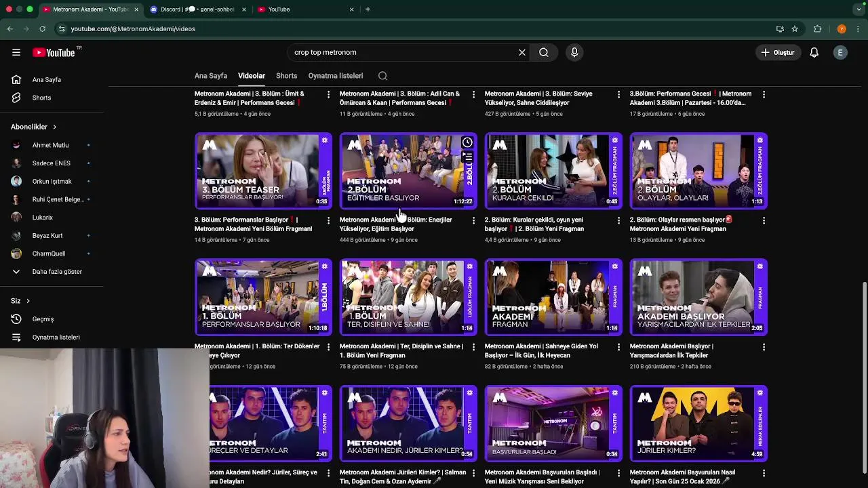Open the YouTube hamburger guide menu
Image resolution: width=868 pixels, height=488 pixels.
(16, 52)
